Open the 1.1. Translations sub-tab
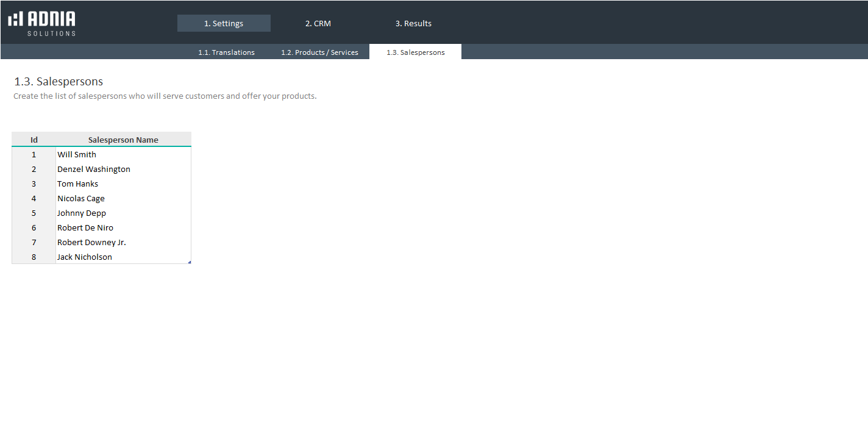Image resolution: width=868 pixels, height=425 pixels. (x=226, y=52)
